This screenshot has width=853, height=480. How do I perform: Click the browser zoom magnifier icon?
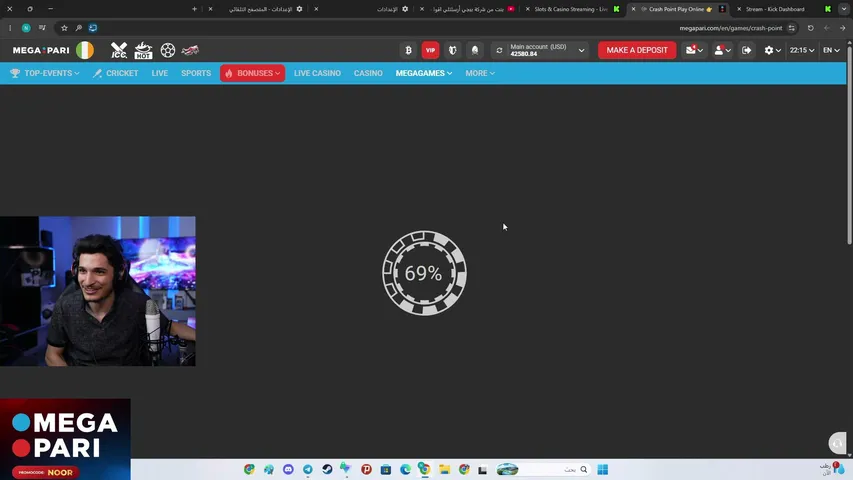click(x=78, y=28)
